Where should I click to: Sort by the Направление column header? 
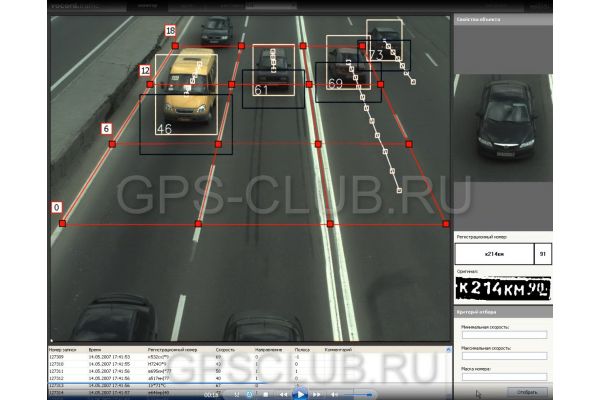pyautogui.click(x=268, y=349)
